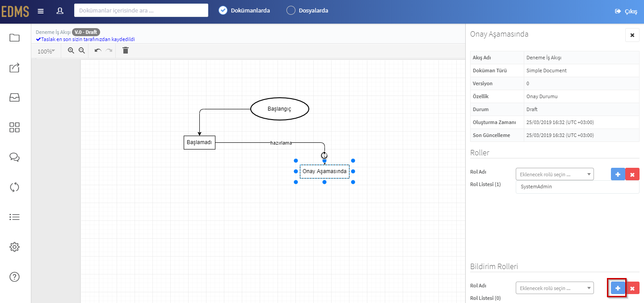Image resolution: width=644 pixels, height=303 pixels.
Task: Open the user profile icon
Action: (x=60, y=11)
